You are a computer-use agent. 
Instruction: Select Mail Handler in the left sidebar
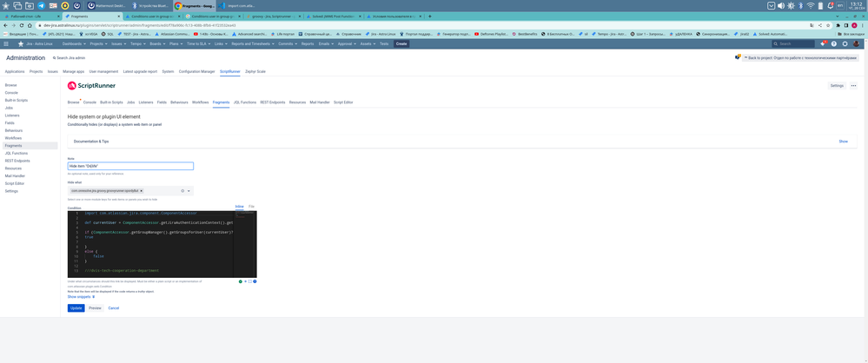click(15, 175)
